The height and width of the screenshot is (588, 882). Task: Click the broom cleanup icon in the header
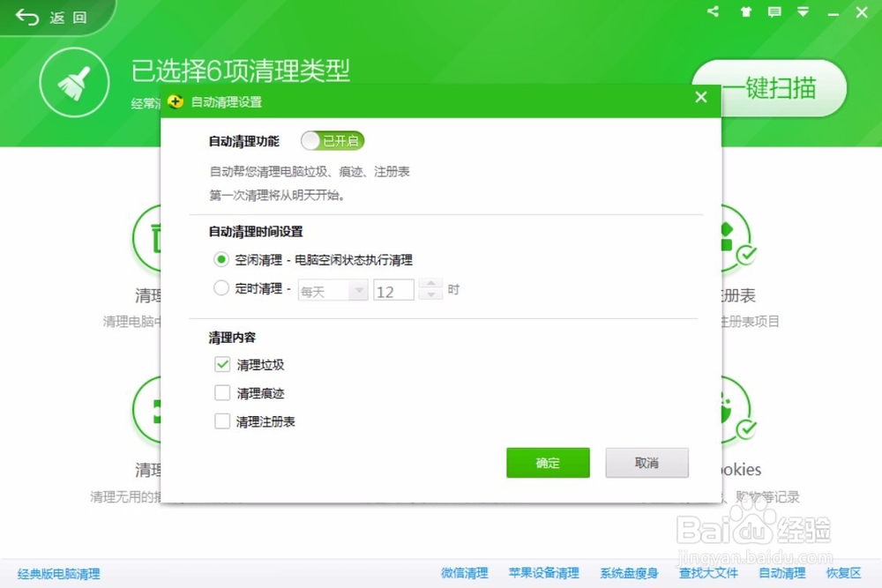[74, 81]
